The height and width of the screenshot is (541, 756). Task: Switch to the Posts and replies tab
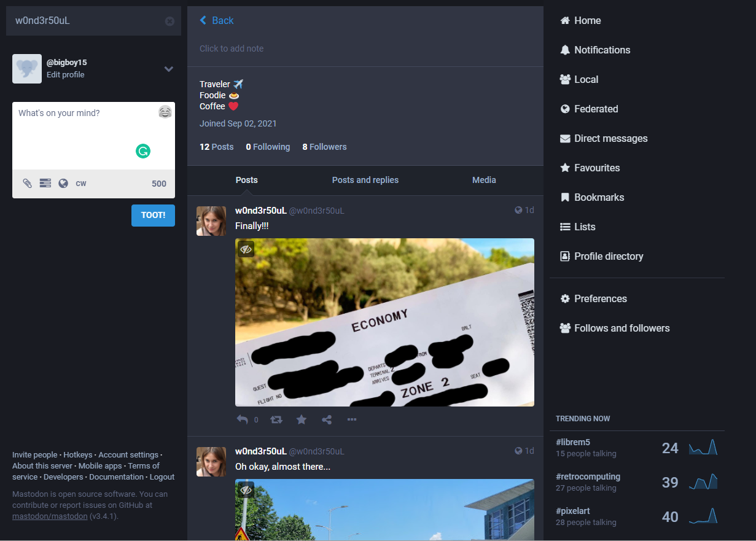[365, 180]
